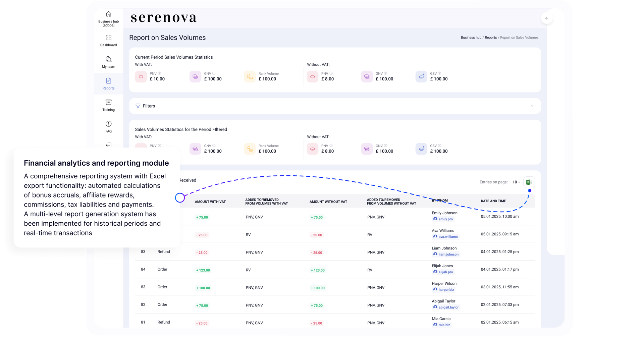Click the Rank Volume icon in Period Filtered

tap(250, 149)
